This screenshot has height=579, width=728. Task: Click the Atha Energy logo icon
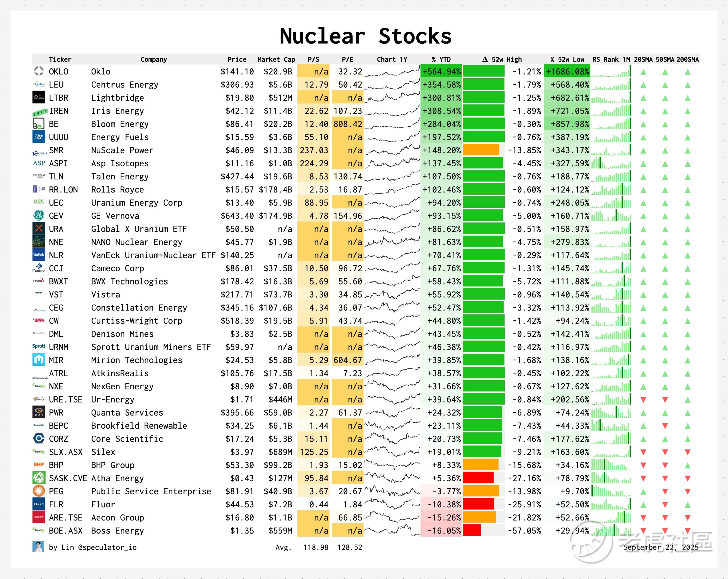(39, 478)
